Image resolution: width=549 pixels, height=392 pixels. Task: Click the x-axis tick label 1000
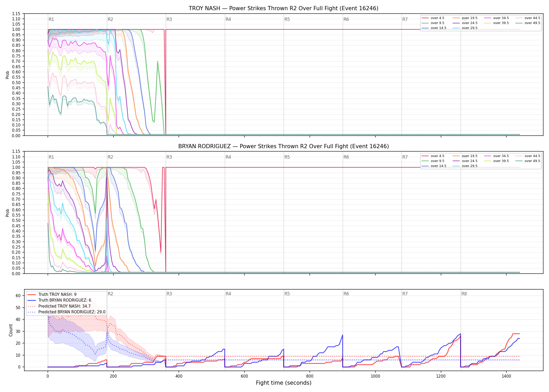(375, 376)
